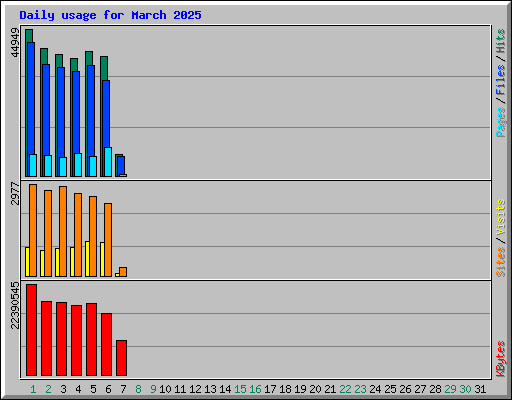Click the orange Sites bar for day 5
Image resolution: width=512 pixels, height=400 pixels.
(x=93, y=236)
